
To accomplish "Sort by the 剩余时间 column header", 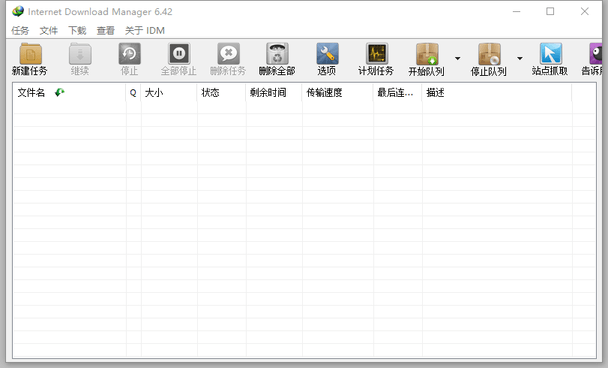I will (x=274, y=93).
